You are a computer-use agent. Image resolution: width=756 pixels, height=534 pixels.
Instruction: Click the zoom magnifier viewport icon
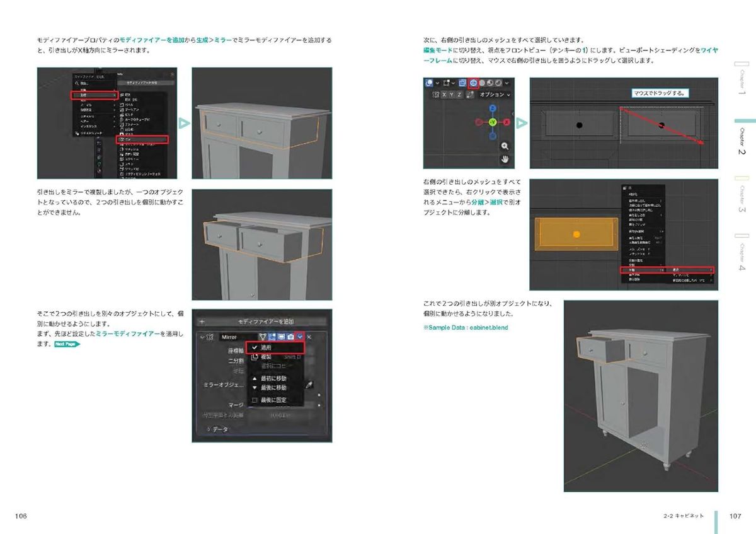pyautogui.click(x=505, y=146)
